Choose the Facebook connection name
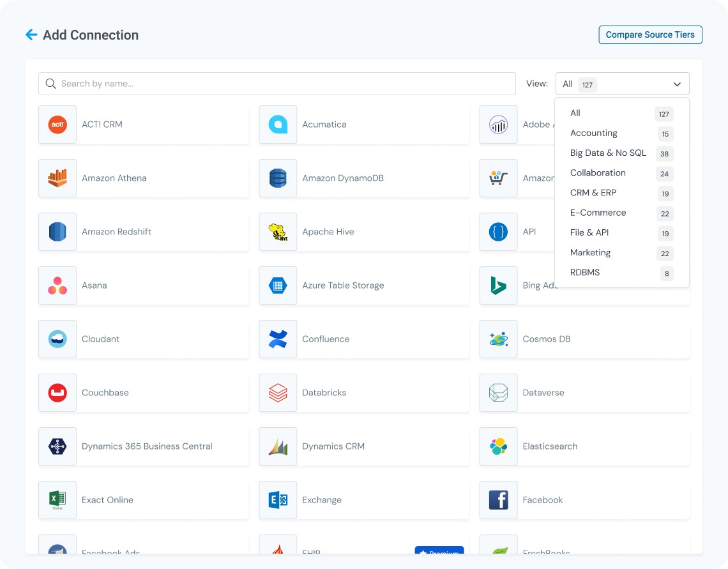This screenshot has height=569, width=728. tap(543, 500)
